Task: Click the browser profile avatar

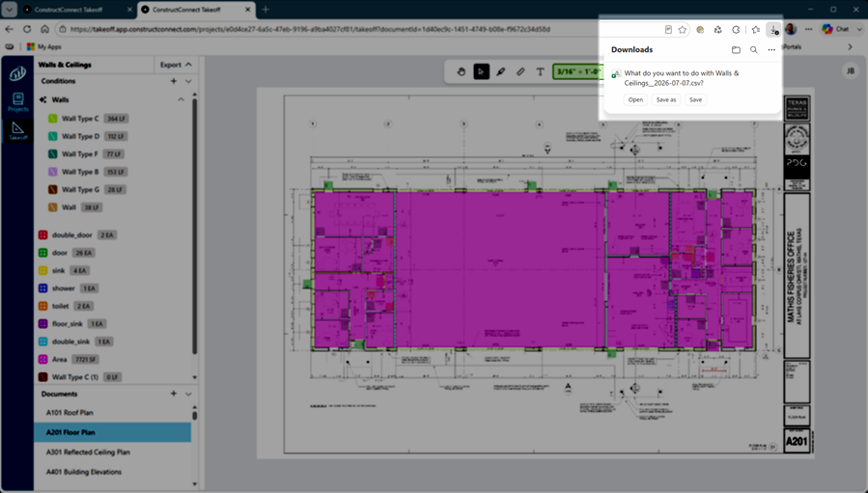Action: tap(791, 29)
